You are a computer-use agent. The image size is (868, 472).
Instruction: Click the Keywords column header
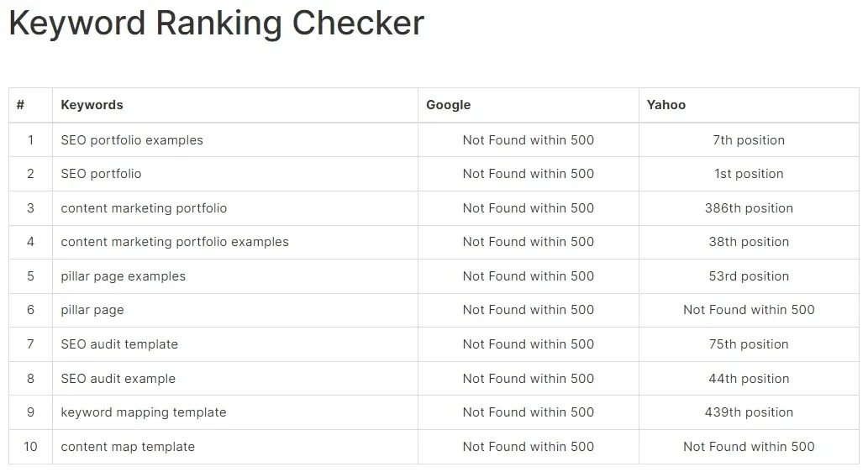92,105
